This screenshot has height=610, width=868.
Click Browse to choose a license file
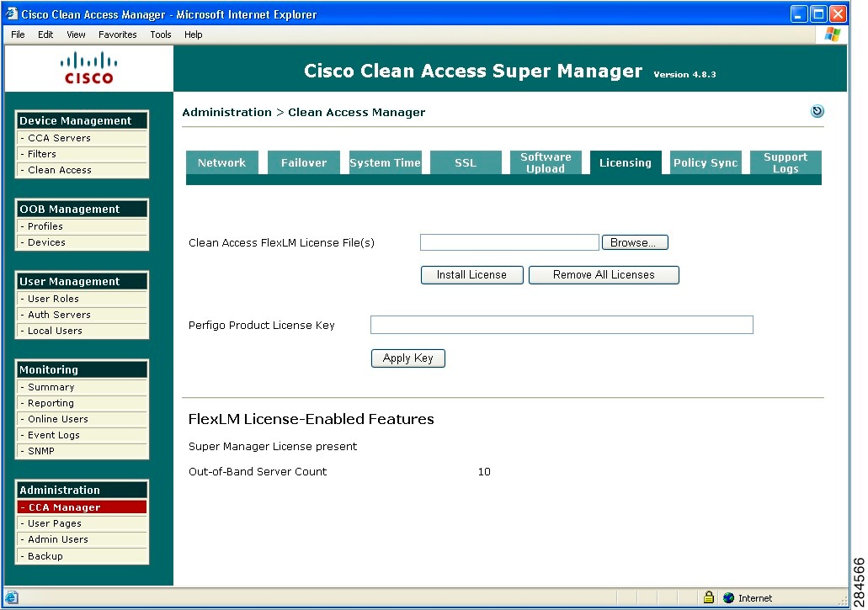pos(635,241)
